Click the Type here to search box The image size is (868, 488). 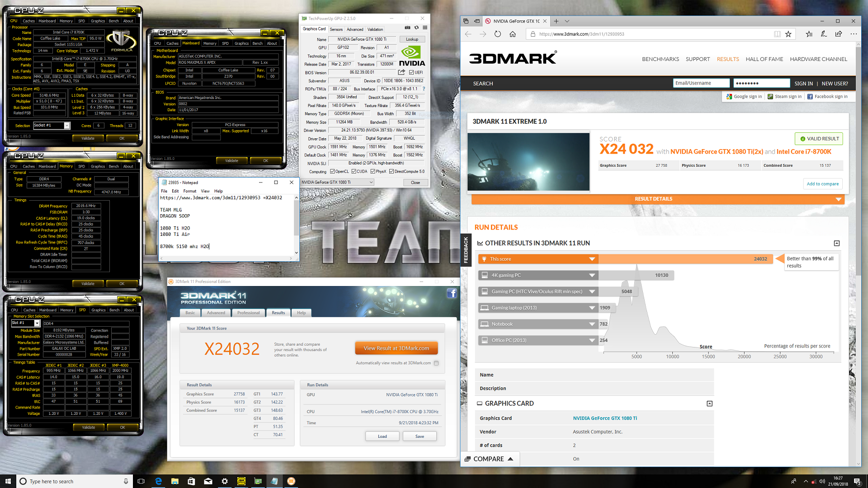pos(75,481)
